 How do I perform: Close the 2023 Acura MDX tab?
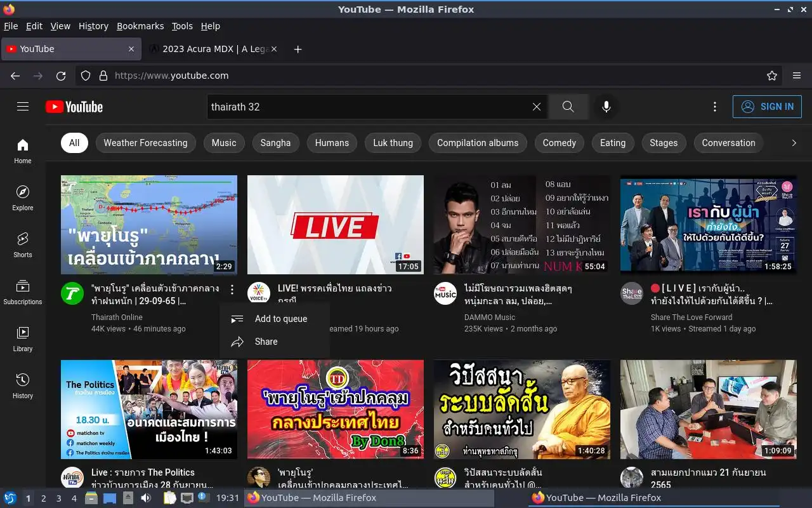coord(274,49)
